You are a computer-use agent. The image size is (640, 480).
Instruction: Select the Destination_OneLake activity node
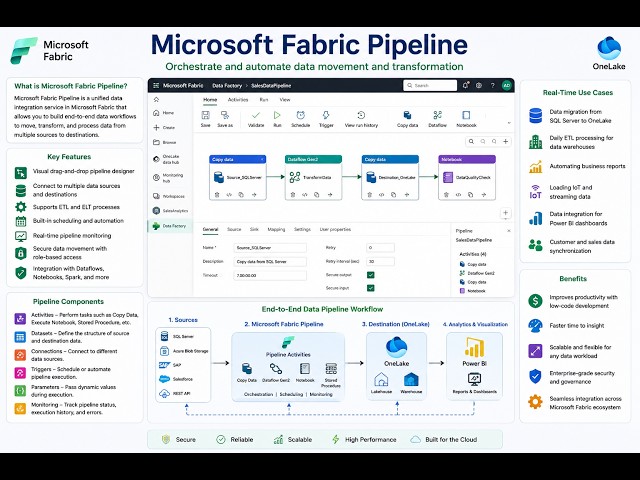click(390, 177)
